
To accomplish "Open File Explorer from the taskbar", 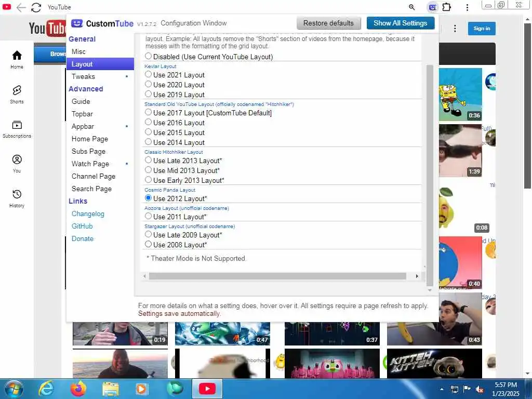I will [111, 389].
